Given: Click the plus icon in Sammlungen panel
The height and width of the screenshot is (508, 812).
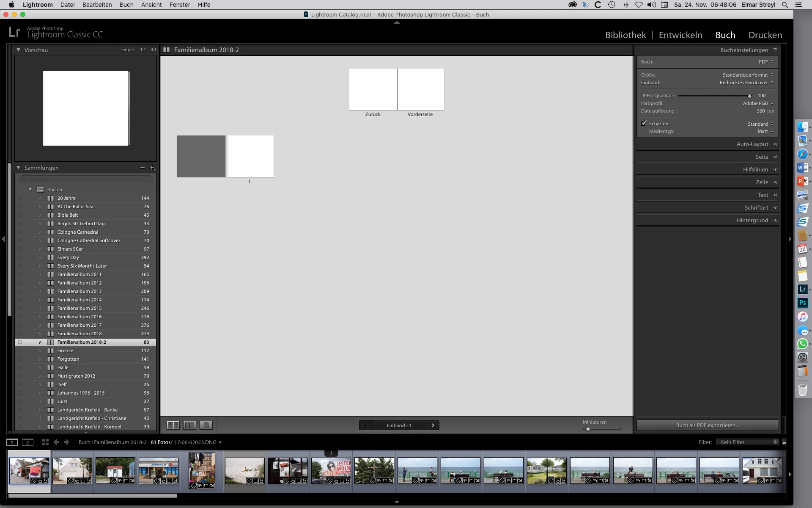Looking at the screenshot, I should (x=152, y=168).
